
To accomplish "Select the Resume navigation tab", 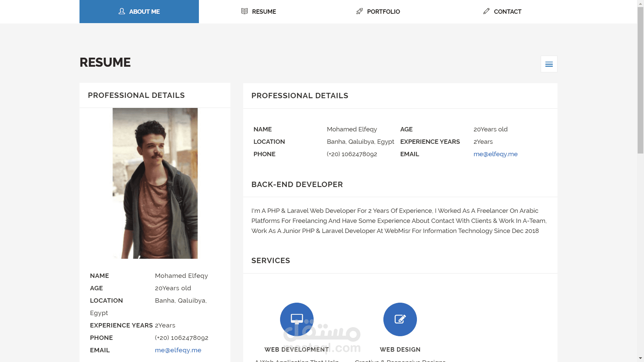I will click(x=259, y=11).
